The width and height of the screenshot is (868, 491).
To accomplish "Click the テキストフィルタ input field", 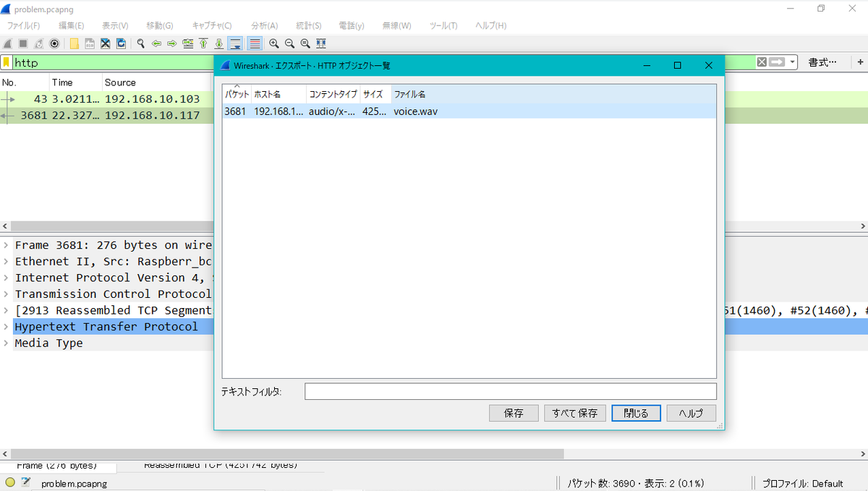I will coord(511,391).
